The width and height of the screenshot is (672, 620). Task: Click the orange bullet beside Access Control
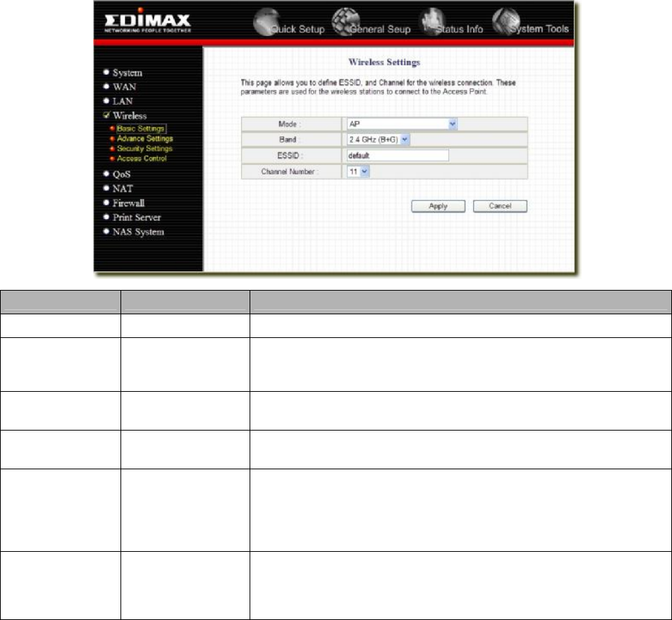[x=113, y=158]
